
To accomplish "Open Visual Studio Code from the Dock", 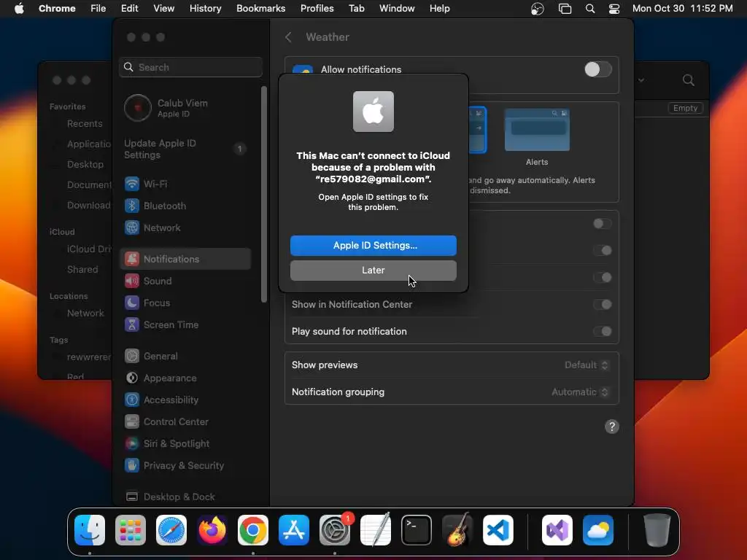I will coord(498,530).
